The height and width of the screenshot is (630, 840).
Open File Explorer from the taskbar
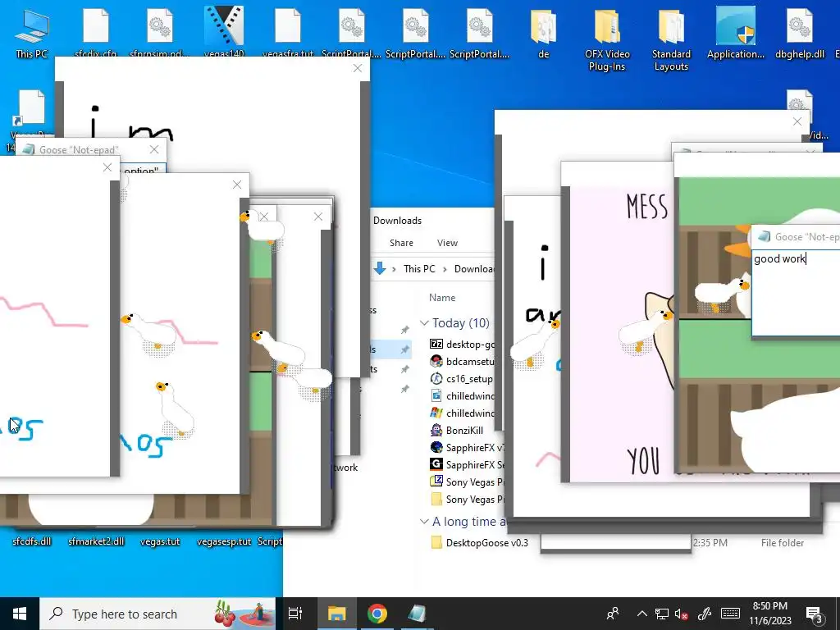[x=337, y=614]
